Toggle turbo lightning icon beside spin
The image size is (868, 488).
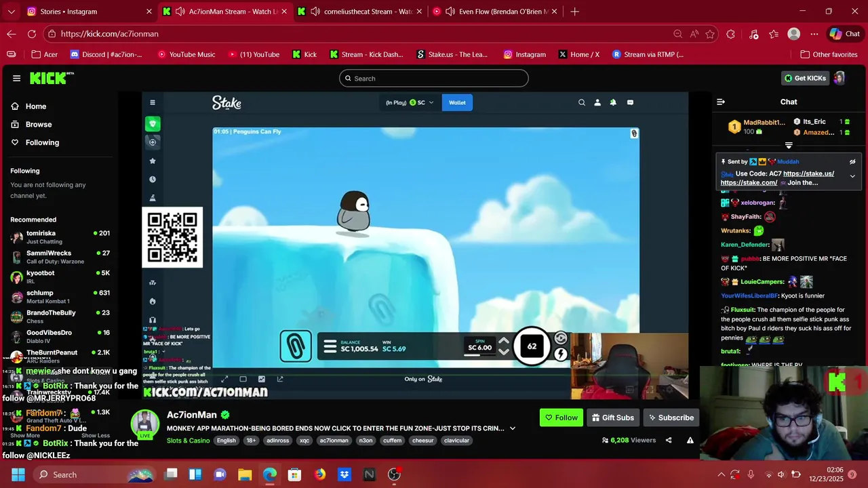[x=560, y=354]
